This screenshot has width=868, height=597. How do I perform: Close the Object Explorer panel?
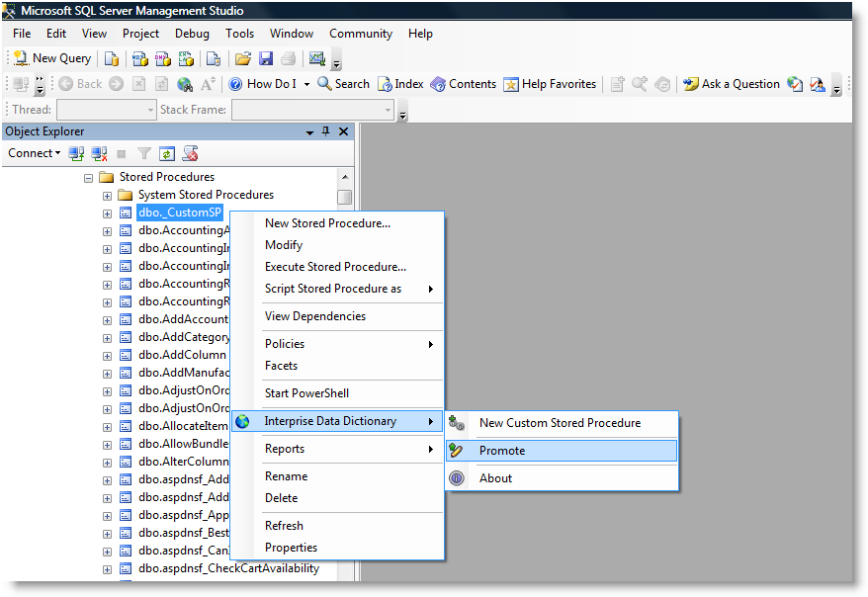point(343,131)
